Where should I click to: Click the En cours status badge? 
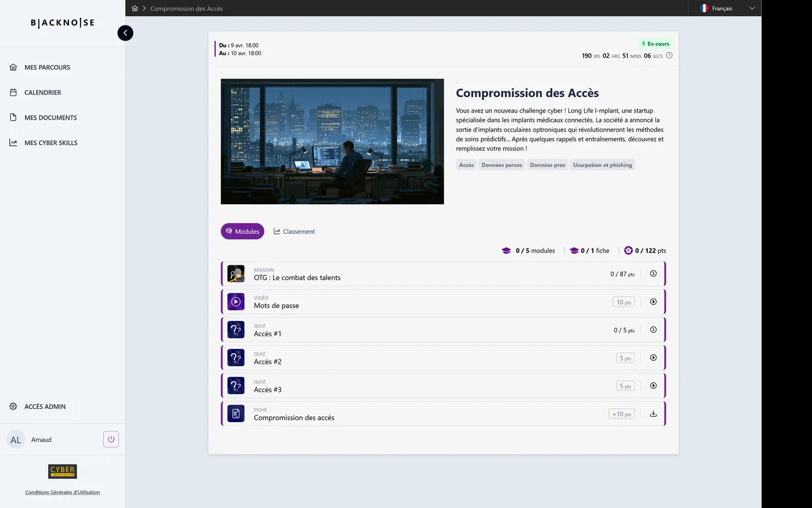(655, 44)
